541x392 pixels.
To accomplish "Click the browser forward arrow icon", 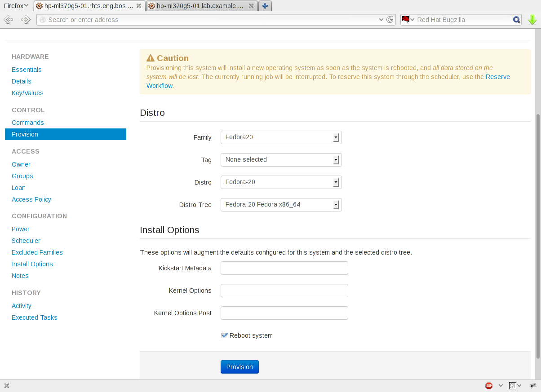I will (x=26, y=20).
